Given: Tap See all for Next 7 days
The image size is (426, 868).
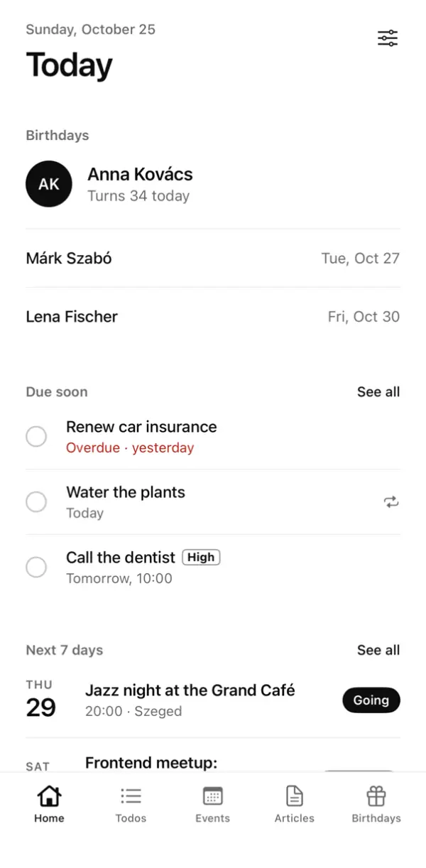Looking at the screenshot, I should pyautogui.click(x=378, y=650).
